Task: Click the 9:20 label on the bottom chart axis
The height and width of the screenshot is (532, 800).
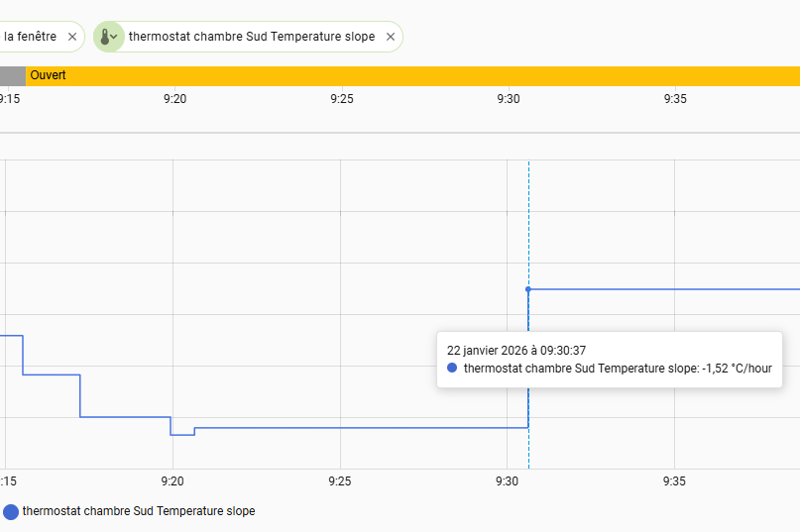Action: click(x=172, y=481)
